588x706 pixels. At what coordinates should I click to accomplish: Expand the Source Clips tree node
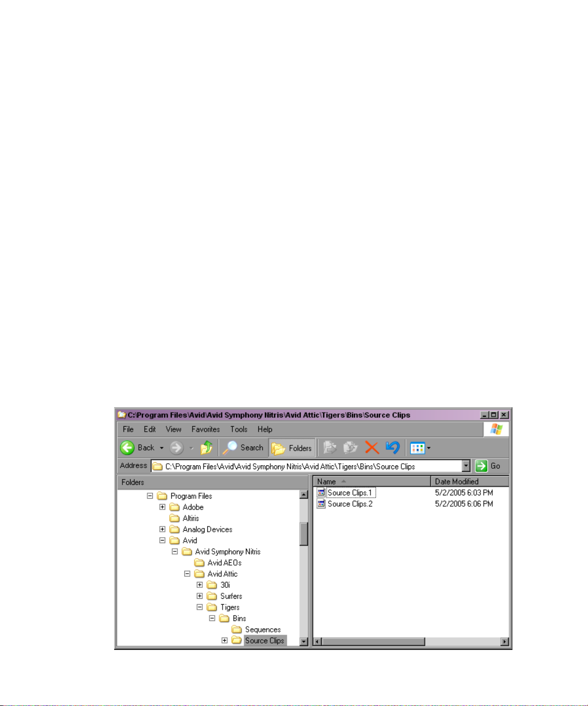tap(225, 641)
